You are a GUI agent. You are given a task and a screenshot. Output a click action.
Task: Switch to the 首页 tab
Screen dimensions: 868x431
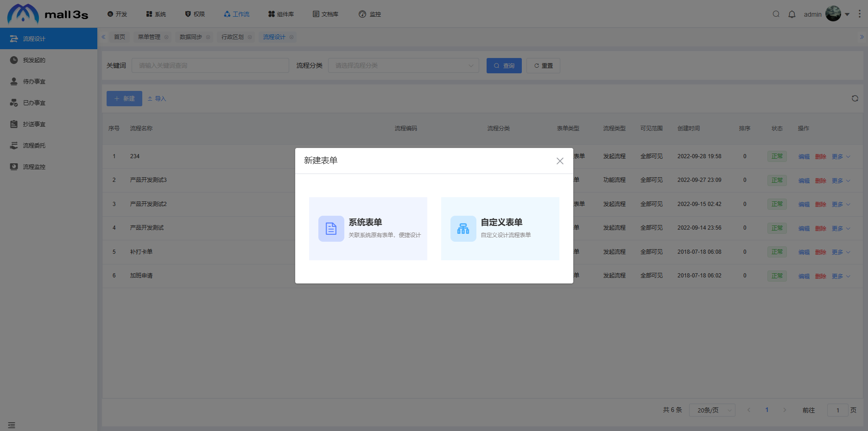pyautogui.click(x=120, y=37)
